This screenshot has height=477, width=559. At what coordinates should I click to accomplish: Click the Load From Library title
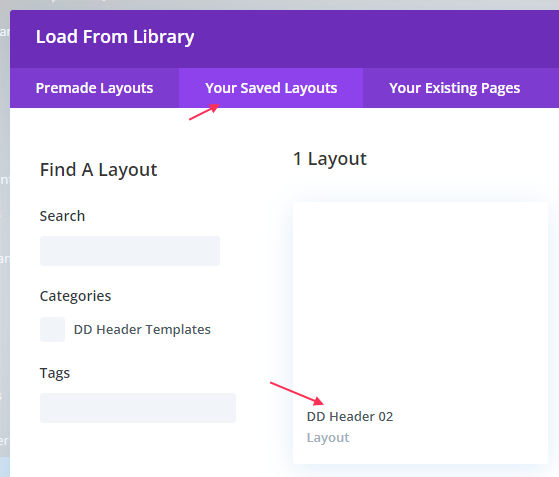(115, 37)
